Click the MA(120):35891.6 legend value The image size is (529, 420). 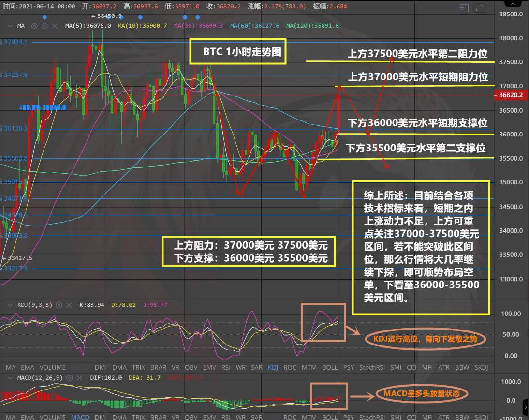(x=313, y=26)
